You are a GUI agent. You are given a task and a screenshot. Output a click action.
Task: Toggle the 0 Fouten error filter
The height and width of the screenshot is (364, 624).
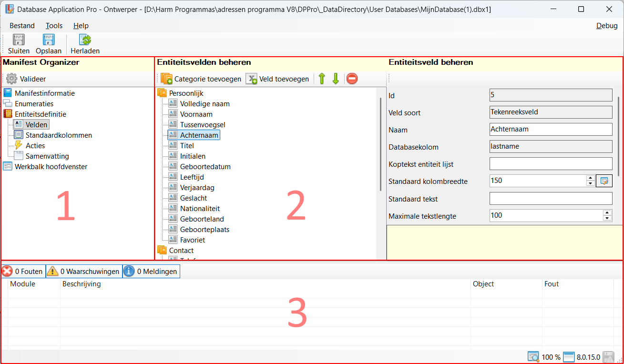pyautogui.click(x=23, y=272)
